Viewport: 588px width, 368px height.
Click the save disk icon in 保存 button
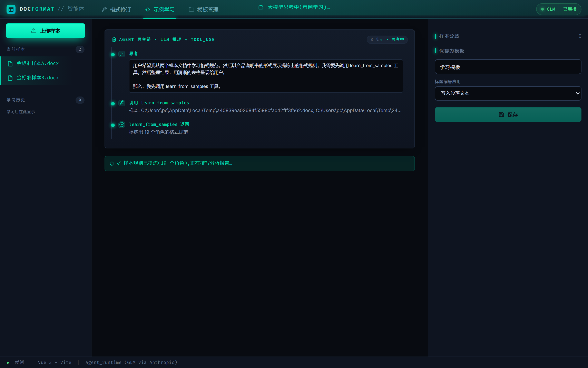pyautogui.click(x=501, y=114)
